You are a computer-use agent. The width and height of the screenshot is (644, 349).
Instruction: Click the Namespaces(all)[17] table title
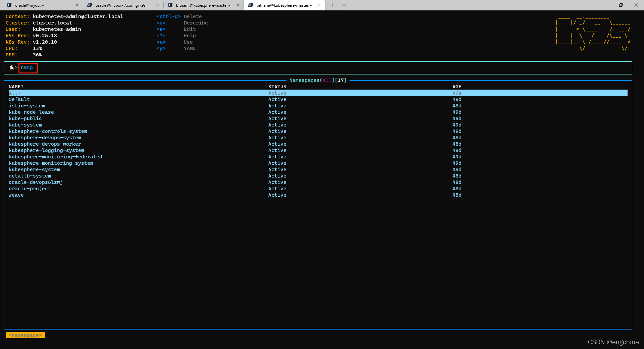pos(318,80)
